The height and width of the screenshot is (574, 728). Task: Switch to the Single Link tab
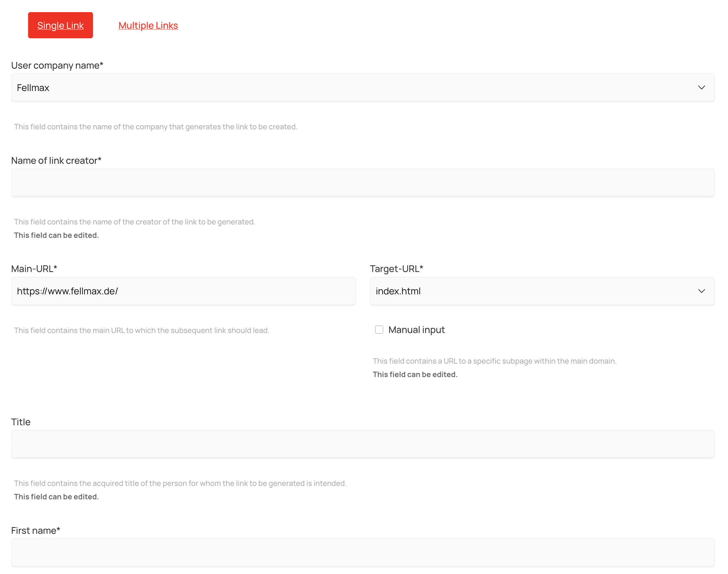click(60, 25)
